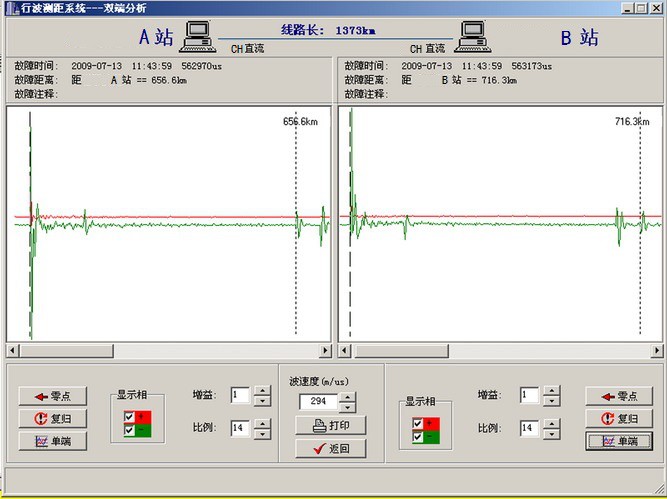Decrease right panel 比例 scale value

(552, 434)
